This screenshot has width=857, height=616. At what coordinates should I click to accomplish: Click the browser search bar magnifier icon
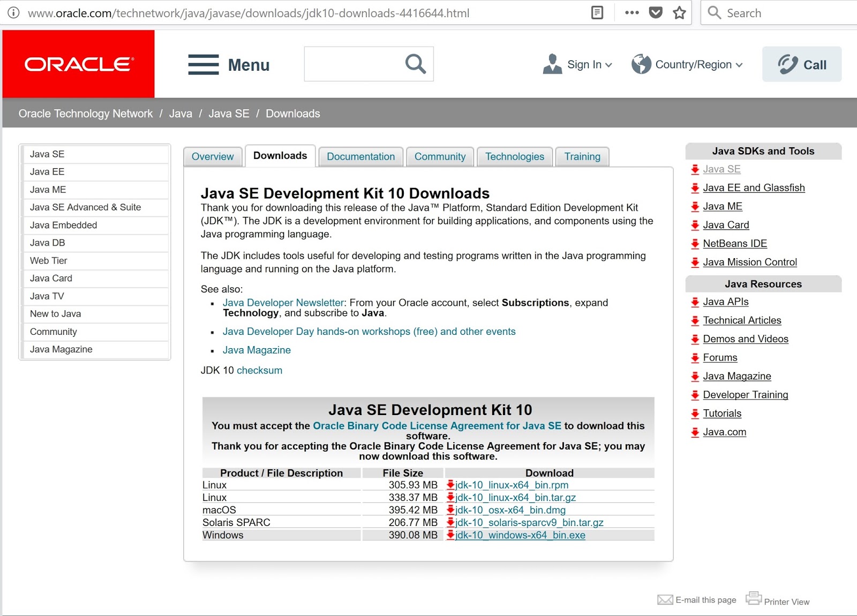[714, 13]
